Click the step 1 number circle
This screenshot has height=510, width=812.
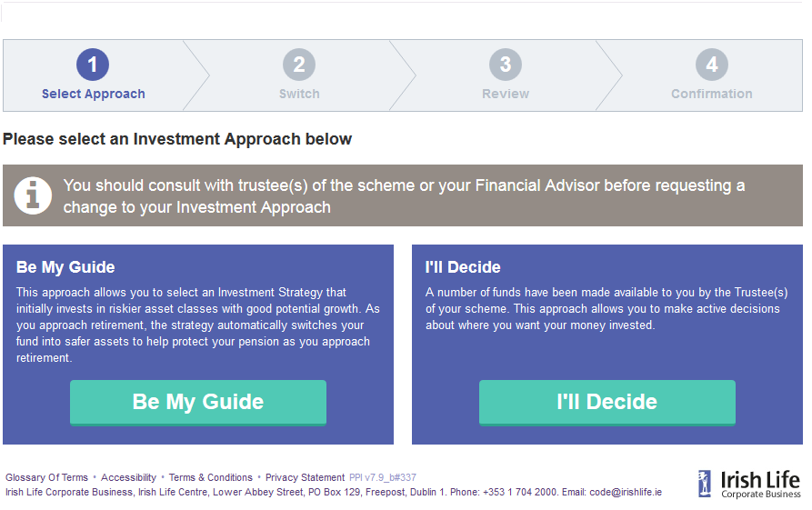pos(93,65)
